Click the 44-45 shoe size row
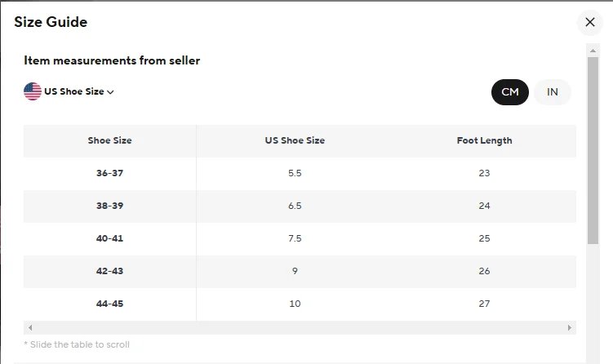The width and height of the screenshot is (613, 364). (109, 304)
